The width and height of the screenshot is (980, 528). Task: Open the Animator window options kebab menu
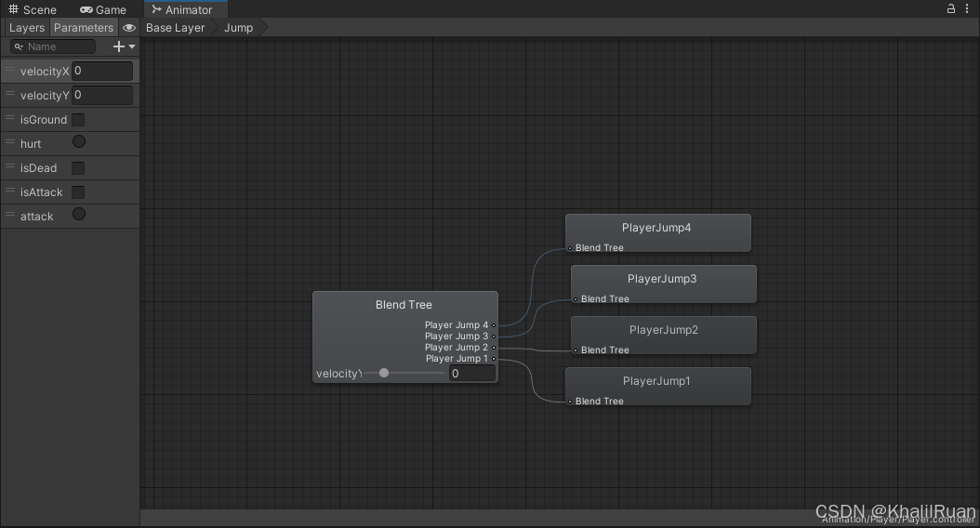point(967,8)
